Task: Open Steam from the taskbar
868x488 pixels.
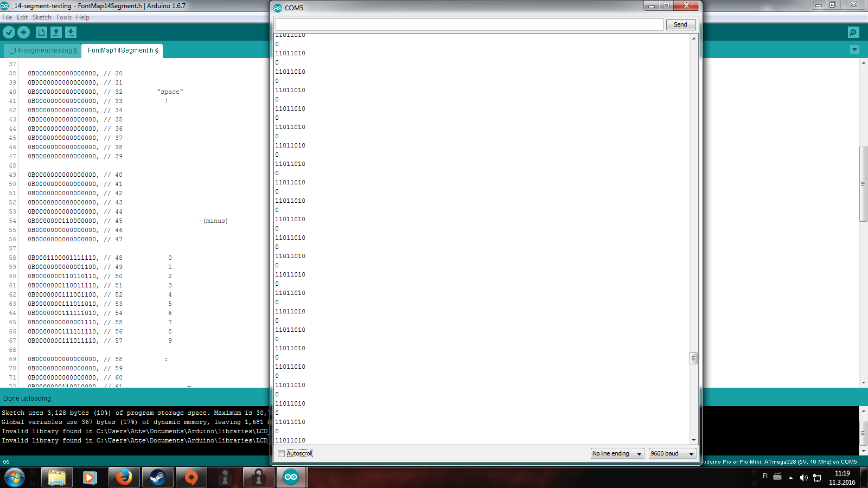Action: coord(157,478)
